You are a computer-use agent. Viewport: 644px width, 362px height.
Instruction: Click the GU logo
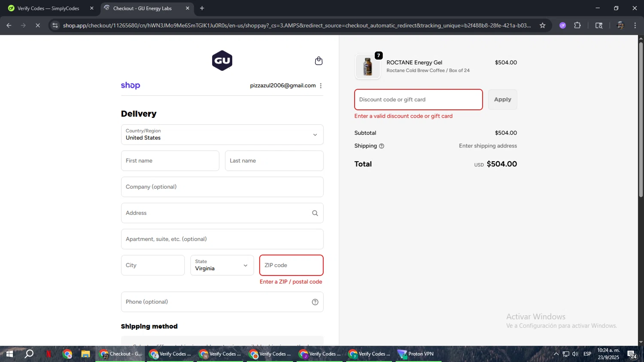point(222,60)
